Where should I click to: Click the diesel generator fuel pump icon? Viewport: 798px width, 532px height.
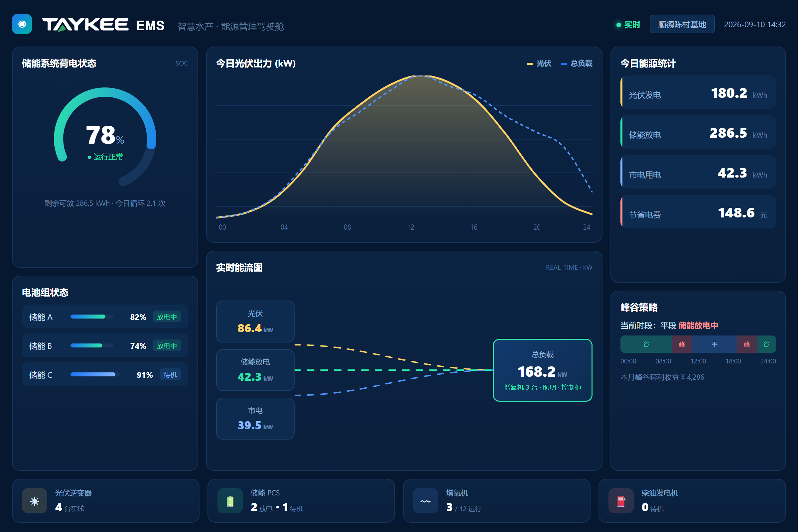621,501
